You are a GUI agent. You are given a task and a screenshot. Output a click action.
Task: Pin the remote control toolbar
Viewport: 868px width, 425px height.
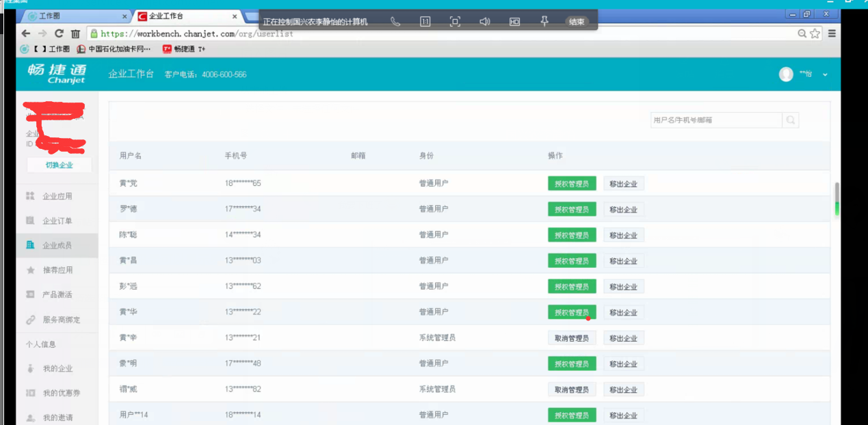544,21
